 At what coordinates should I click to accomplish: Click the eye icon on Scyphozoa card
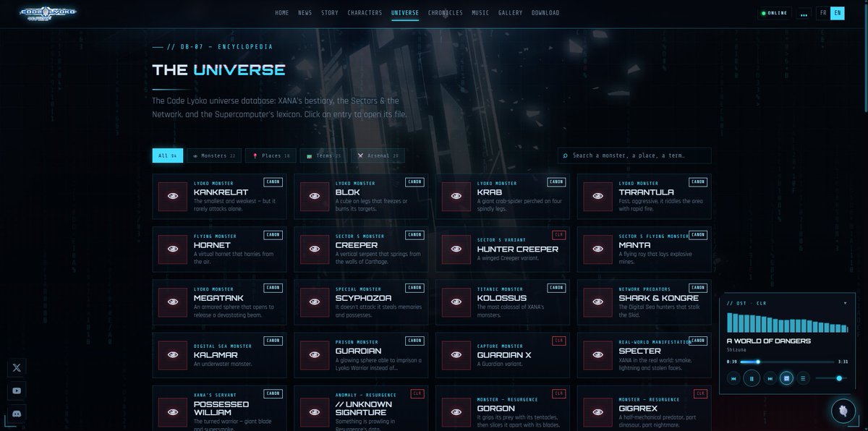[x=315, y=302]
